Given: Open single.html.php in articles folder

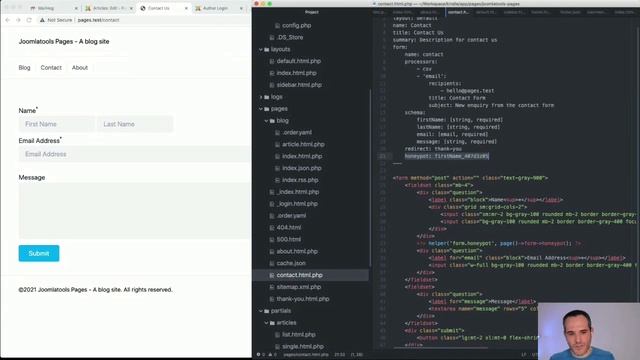Looking at the screenshot, I should pos(303,347).
